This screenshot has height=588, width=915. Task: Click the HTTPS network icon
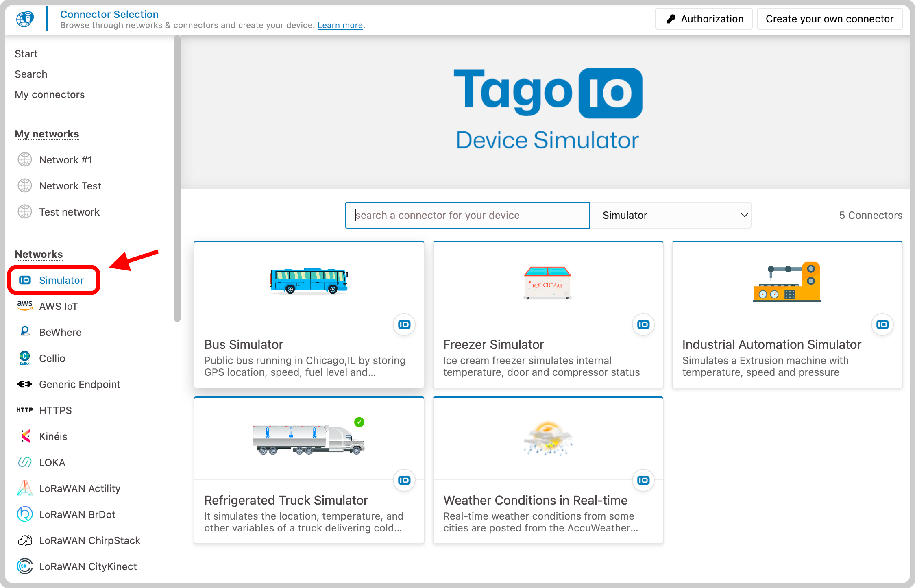tap(25, 410)
